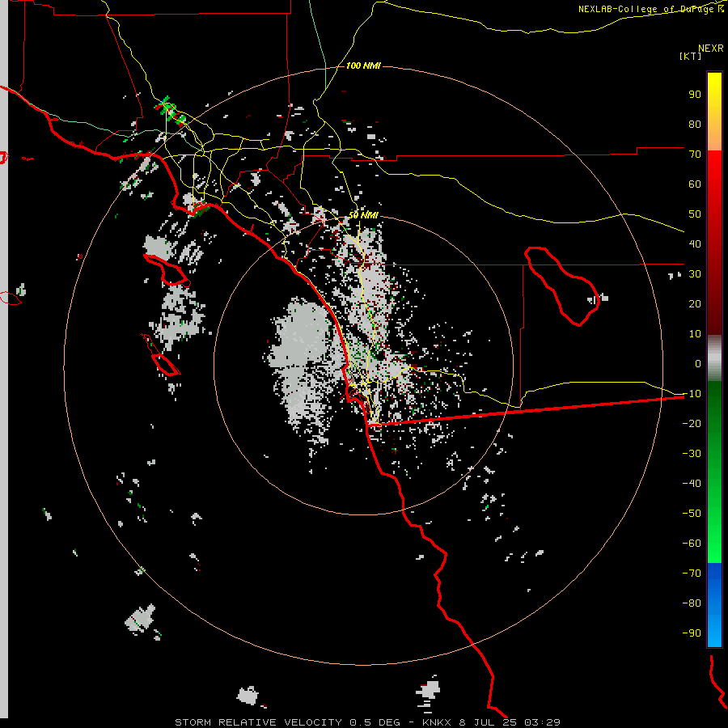Click the -60 tick label on the velocity scale
728x728 pixels.
pyautogui.click(x=692, y=544)
